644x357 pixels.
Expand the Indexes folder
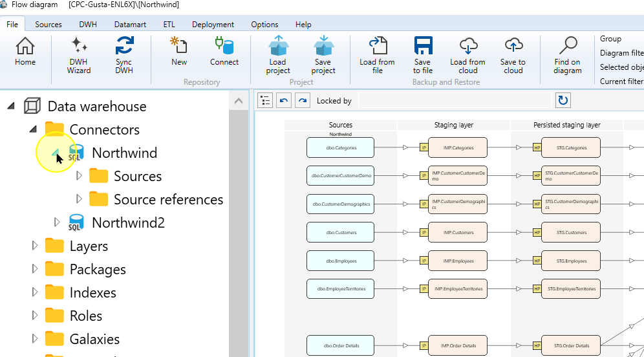[x=35, y=292]
